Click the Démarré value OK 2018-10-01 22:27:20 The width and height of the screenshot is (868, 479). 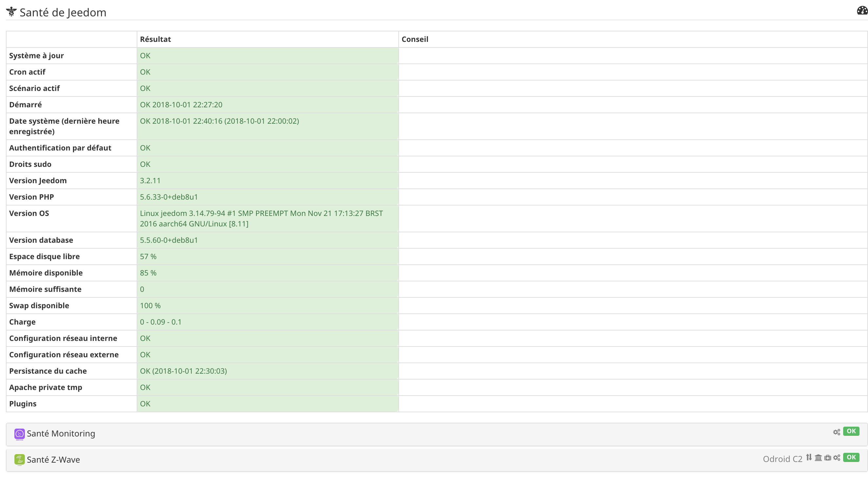coord(181,104)
